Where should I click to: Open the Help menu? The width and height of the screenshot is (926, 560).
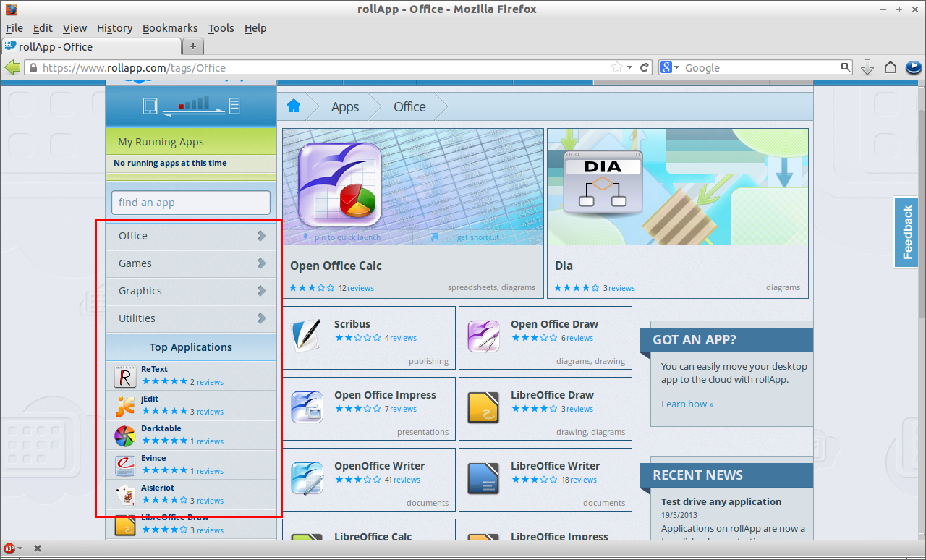point(255,28)
